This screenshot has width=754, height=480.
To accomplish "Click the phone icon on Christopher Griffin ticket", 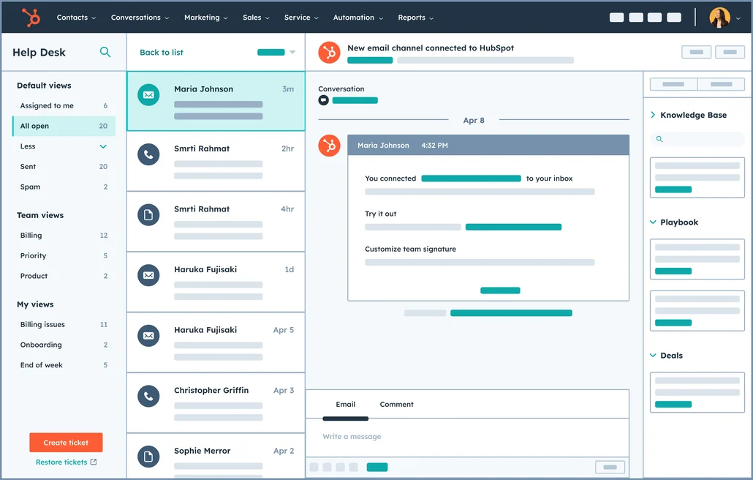I will (x=149, y=396).
